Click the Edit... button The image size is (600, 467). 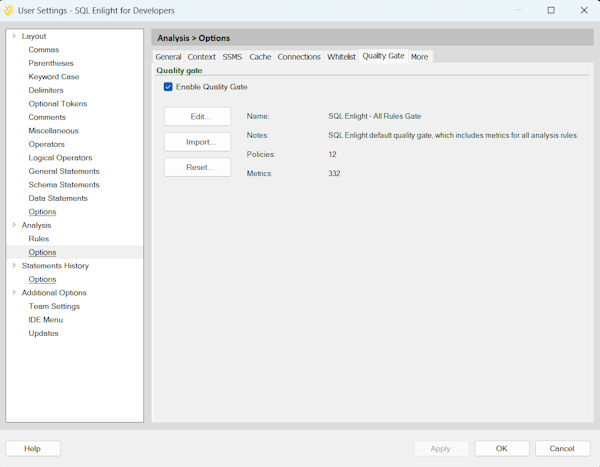coord(197,116)
